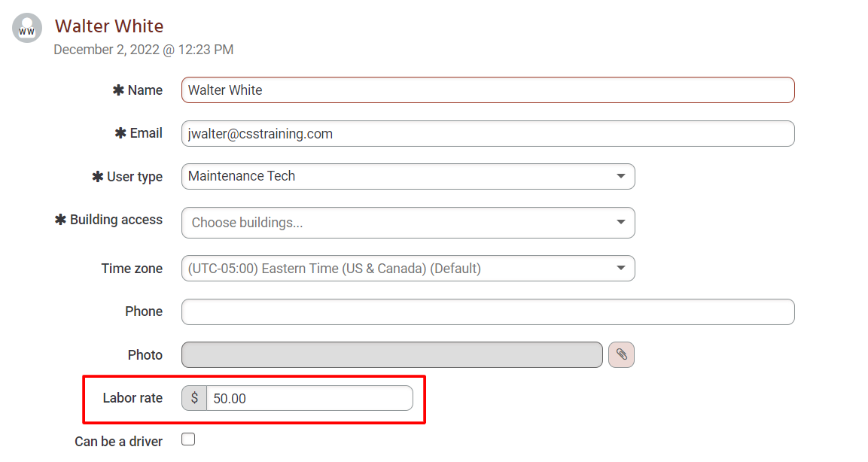The image size is (868, 462).
Task: Click the Choose buildings placeholder text
Action: pyautogui.click(x=247, y=223)
